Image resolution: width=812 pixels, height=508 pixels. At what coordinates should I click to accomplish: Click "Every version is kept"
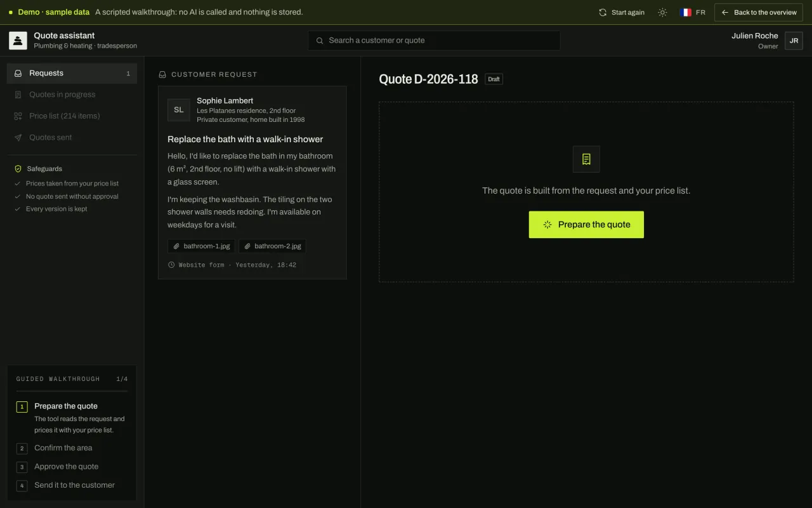(x=56, y=209)
